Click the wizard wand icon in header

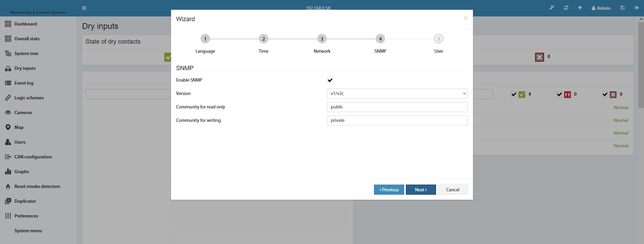tap(552, 8)
